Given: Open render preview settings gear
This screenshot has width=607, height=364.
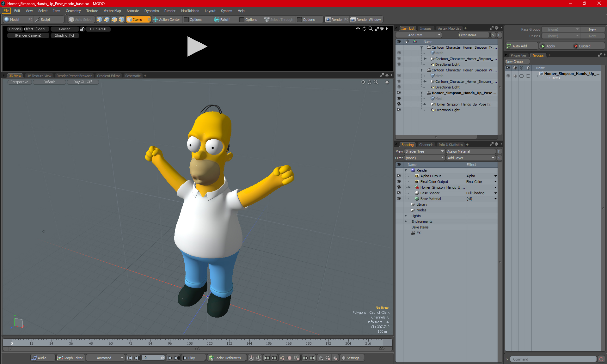Looking at the screenshot, I should [382, 29].
